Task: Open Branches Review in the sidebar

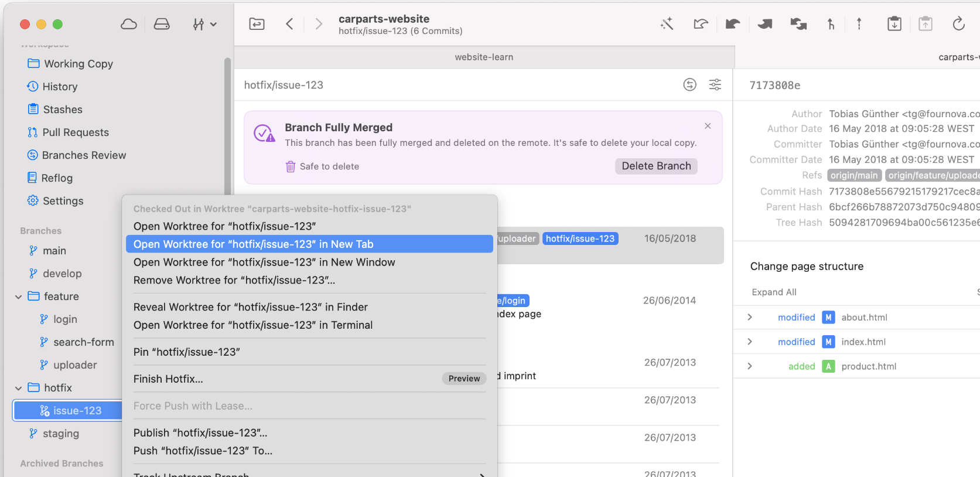Action: (x=84, y=155)
